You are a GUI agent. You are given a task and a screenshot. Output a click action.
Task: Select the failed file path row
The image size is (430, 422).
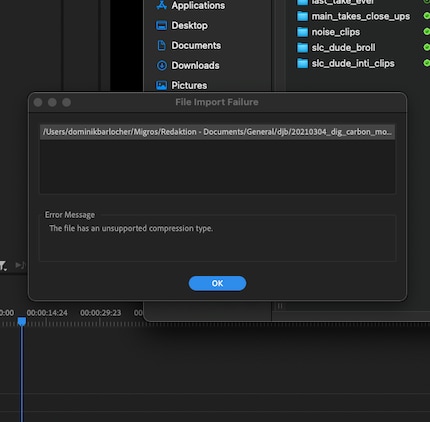pos(217,132)
